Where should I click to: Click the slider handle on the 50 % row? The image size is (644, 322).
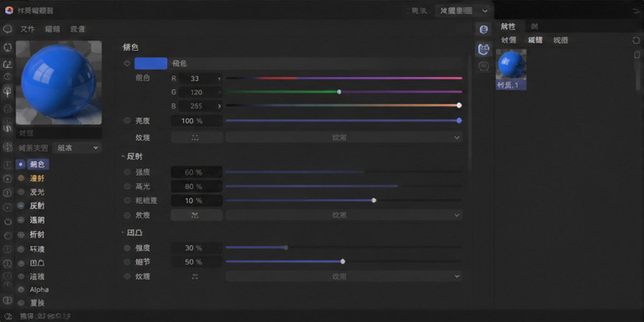point(343,261)
